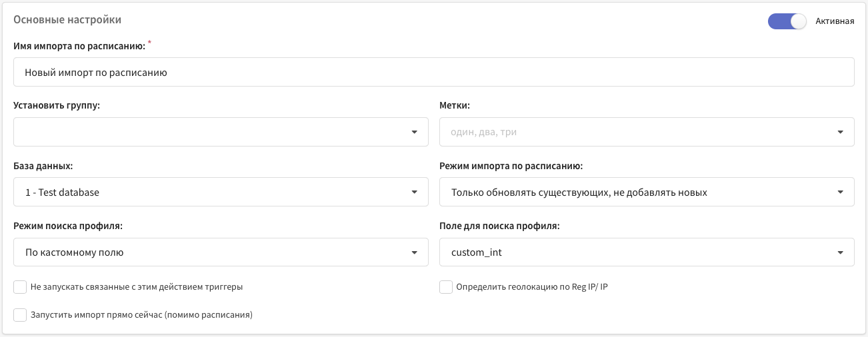Select the '1 - Test database' dropdown
The height and width of the screenshot is (337, 868).
click(221, 192)
